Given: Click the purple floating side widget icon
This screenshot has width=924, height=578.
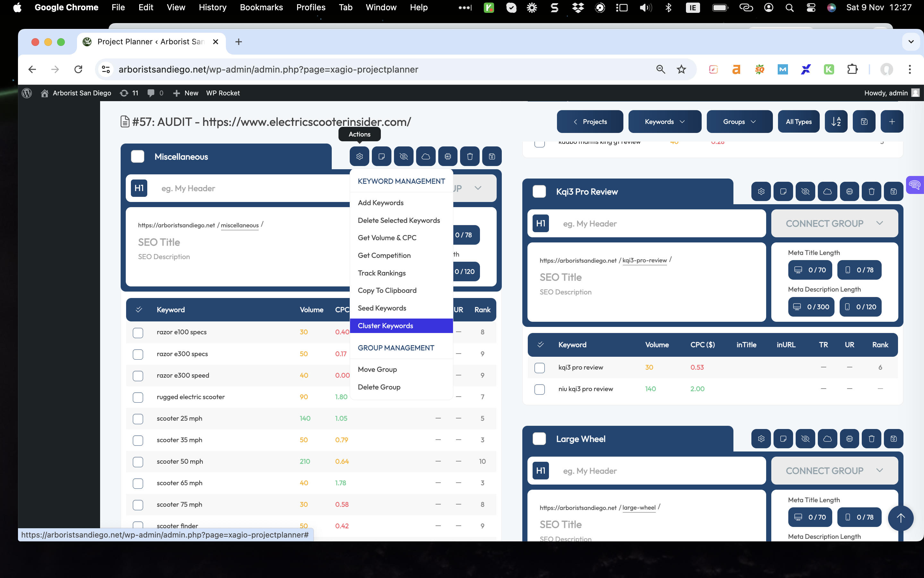Looking at the screenshot, I should pos(915,185).
